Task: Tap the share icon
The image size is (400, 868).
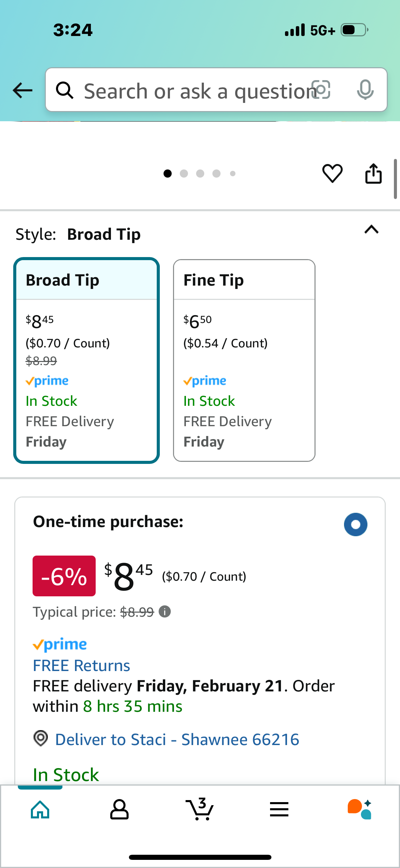Action: click(374, 174)
